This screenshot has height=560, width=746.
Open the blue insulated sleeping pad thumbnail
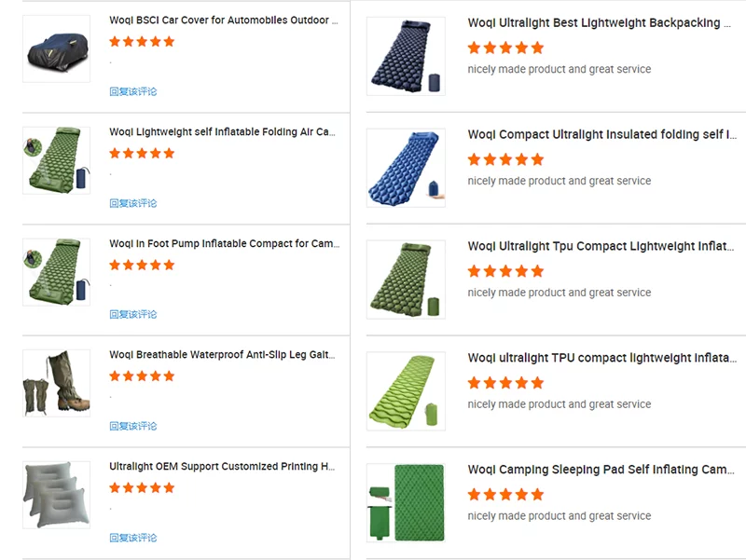[x=406, y=168]
